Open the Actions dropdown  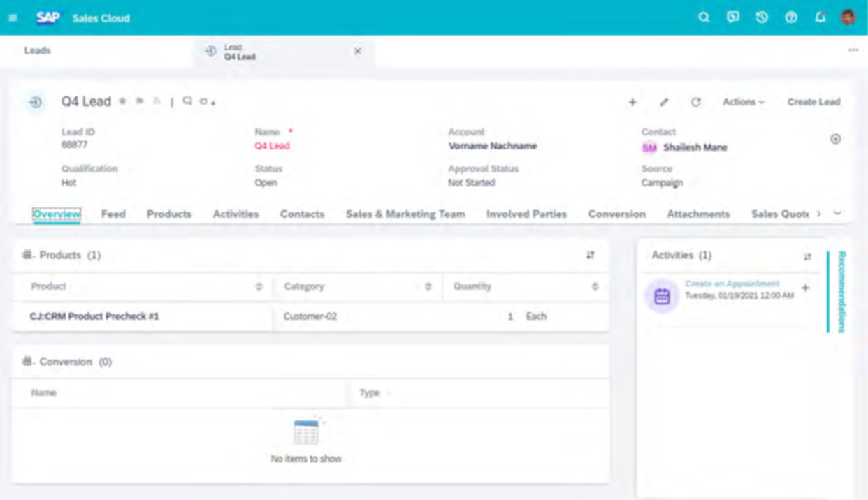[x=744, y=102]
